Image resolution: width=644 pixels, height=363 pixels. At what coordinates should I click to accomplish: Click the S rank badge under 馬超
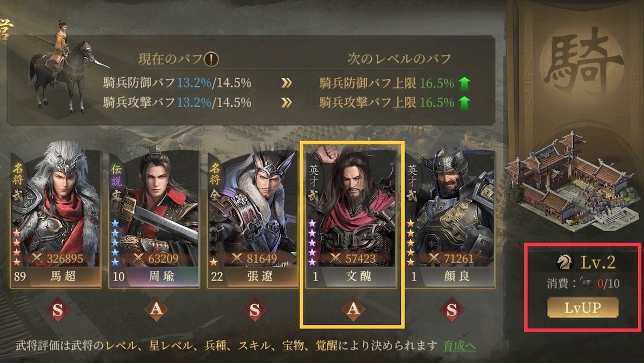57,309
